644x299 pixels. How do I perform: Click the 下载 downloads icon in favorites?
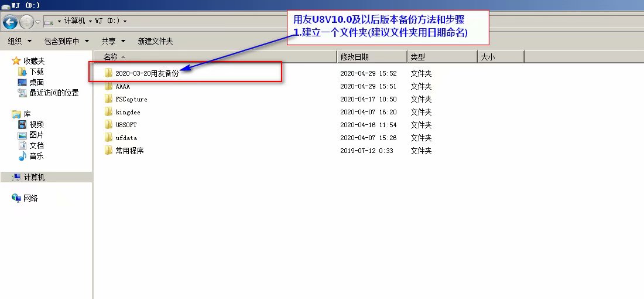click(22, 72)
